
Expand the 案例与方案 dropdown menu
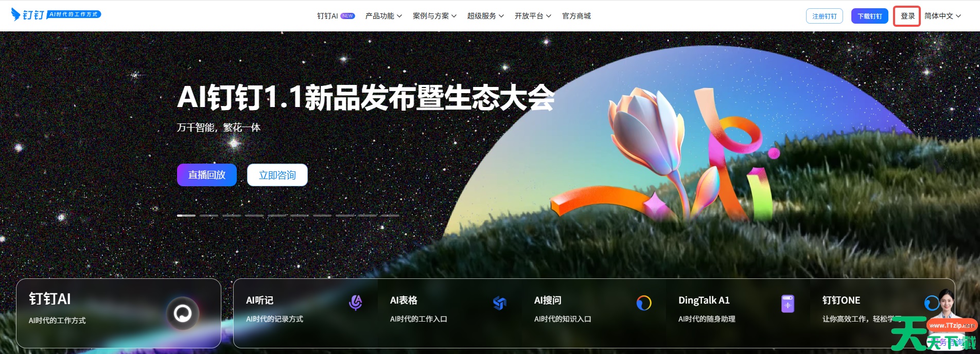click(x=434, y=16)
